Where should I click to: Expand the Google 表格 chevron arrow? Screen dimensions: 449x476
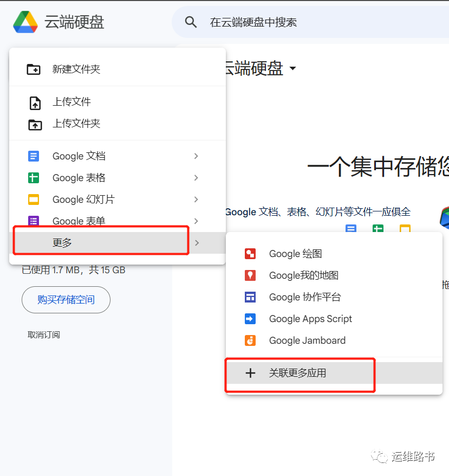click(196, 178)
